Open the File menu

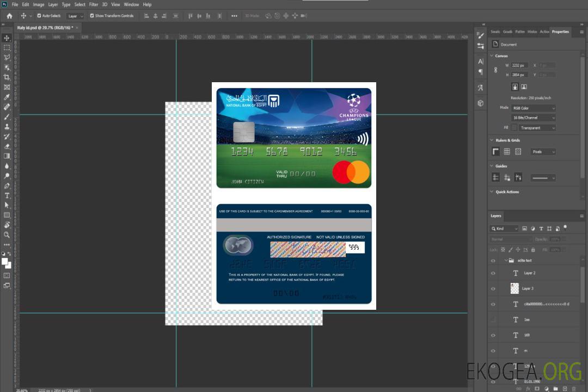15,4
